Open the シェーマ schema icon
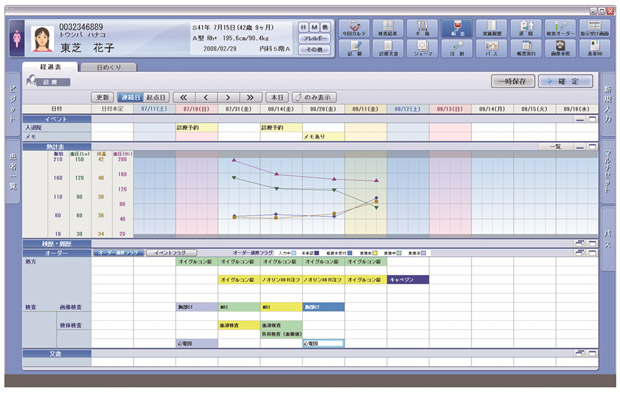This screenshot has height=393, width=620. (422, 48)
